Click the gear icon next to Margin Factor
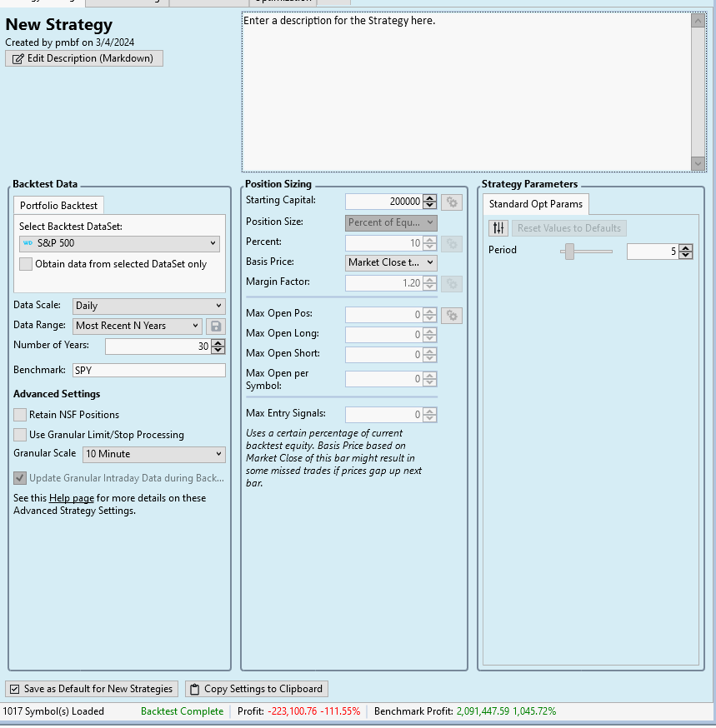 tap(452, 283)
